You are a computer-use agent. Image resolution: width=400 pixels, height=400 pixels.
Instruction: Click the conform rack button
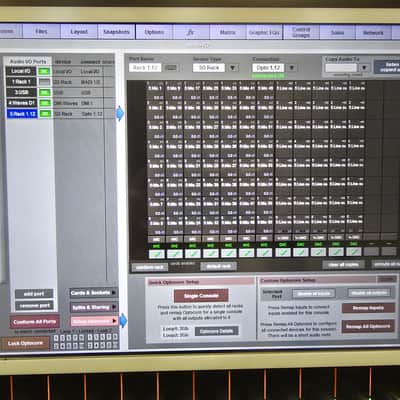tap(150, 267)
